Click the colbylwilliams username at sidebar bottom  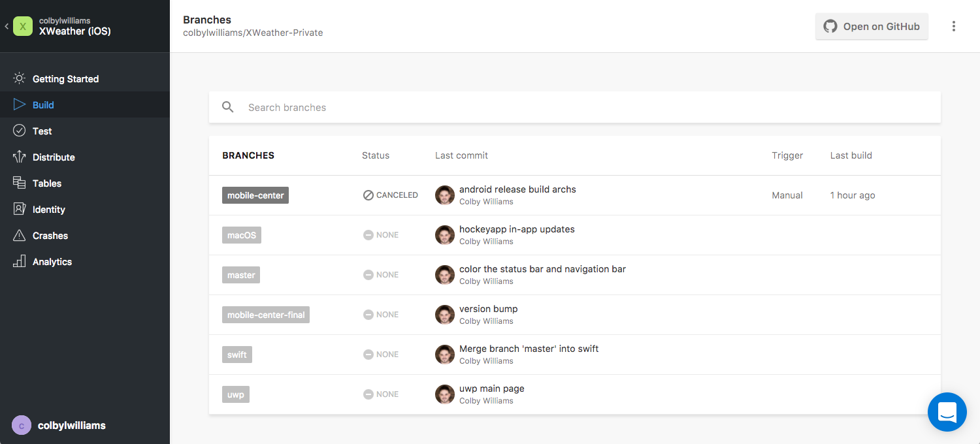click(72, 426)
